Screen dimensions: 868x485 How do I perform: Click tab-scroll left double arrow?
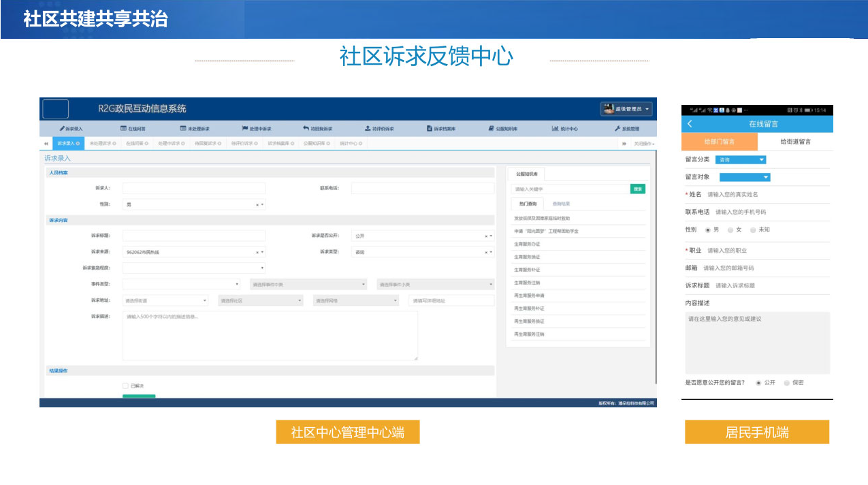[x=46, y=144]
